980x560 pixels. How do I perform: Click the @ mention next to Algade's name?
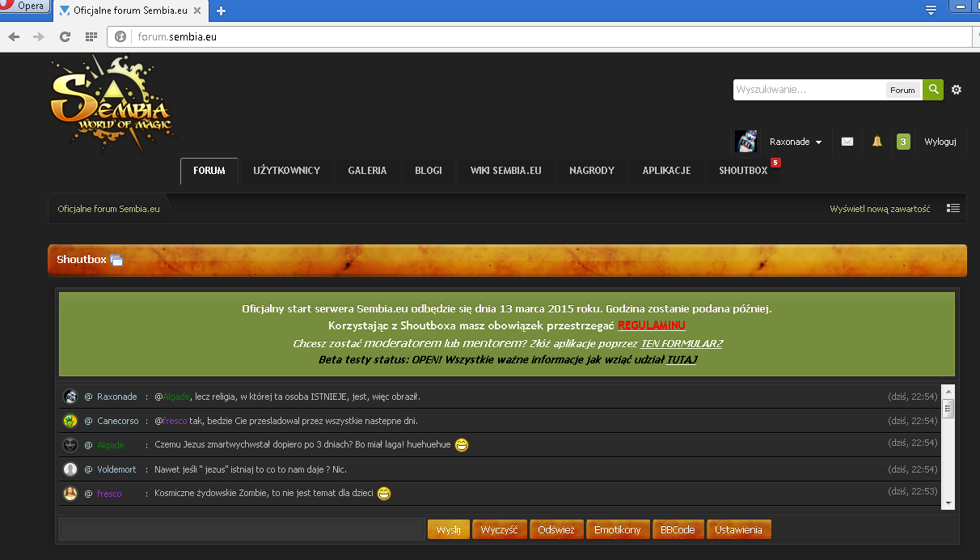click(88, 445)
